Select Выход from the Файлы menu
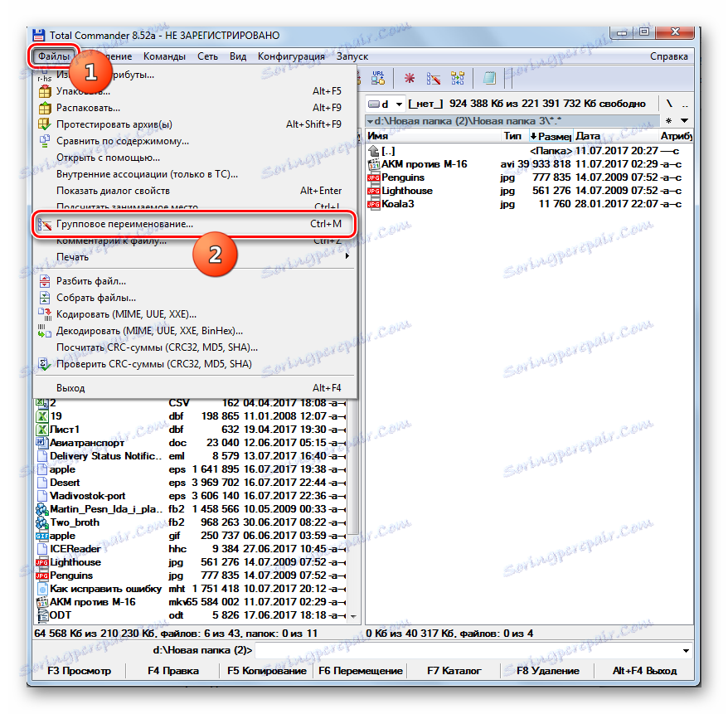 [x=194, y=388]
